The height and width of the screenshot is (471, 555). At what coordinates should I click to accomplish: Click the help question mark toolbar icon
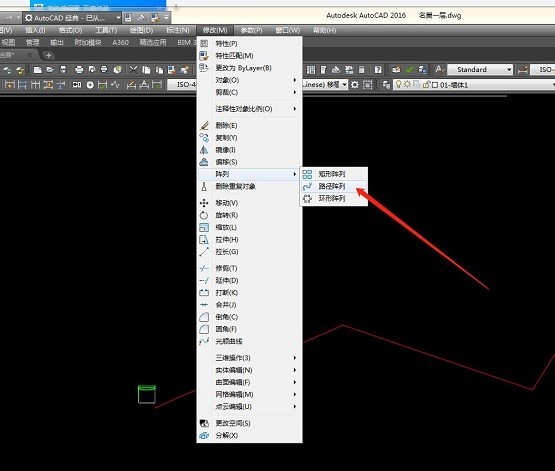click(x=378, y=70)
